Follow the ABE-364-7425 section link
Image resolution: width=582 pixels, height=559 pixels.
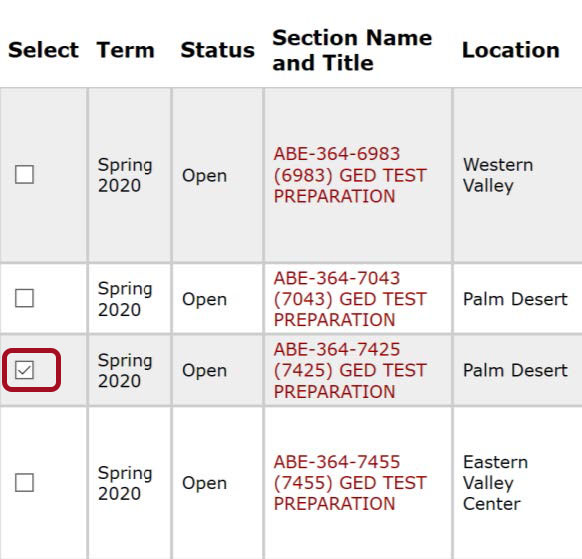pos(350,370)
